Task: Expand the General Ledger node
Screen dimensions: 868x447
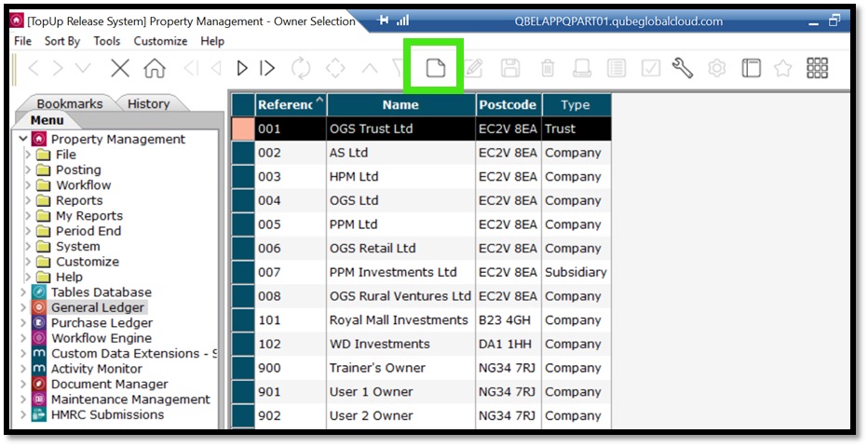Action: 23,307
